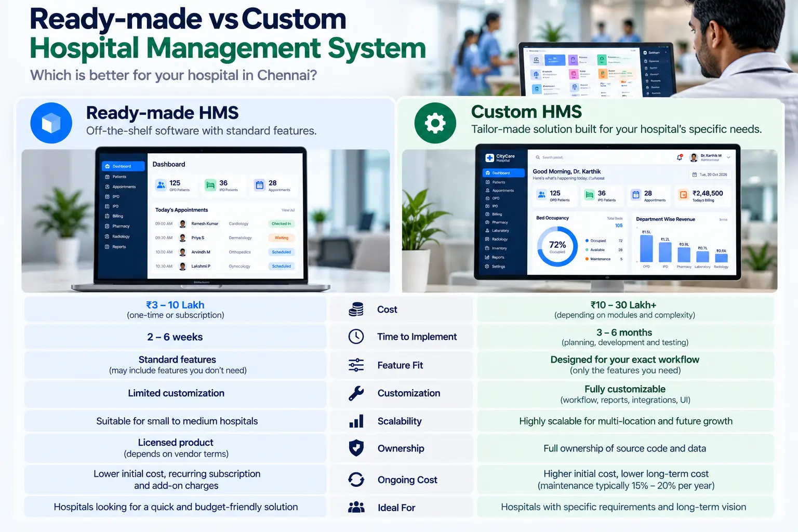Expand the Dr. Karthik M profile dropdown

(728, 157)
